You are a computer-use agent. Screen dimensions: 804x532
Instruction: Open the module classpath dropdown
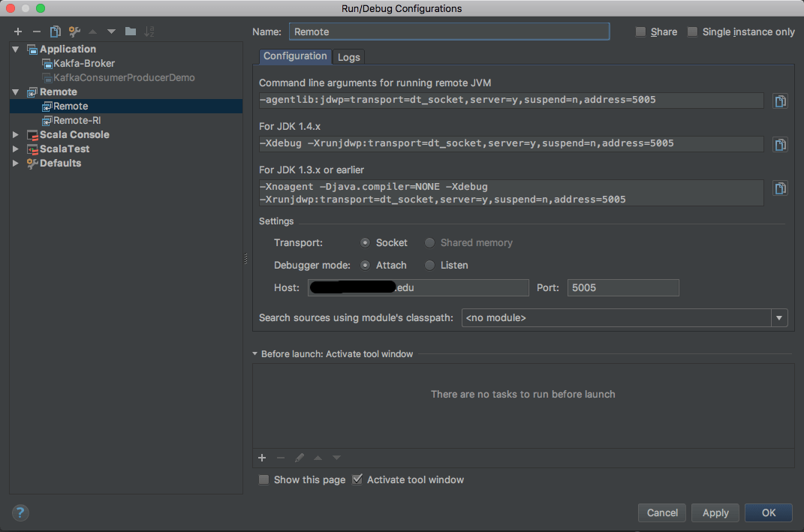point(779,317)
